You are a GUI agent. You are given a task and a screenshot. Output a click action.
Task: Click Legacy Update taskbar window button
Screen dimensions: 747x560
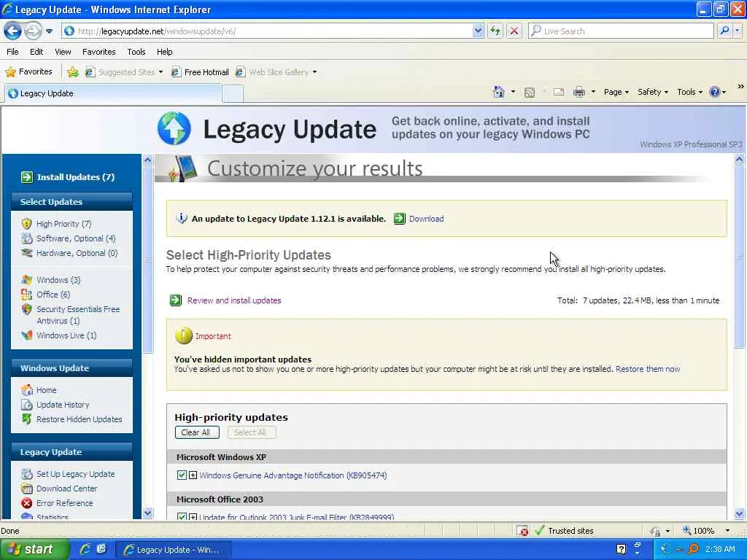click(x=174, y=550)
